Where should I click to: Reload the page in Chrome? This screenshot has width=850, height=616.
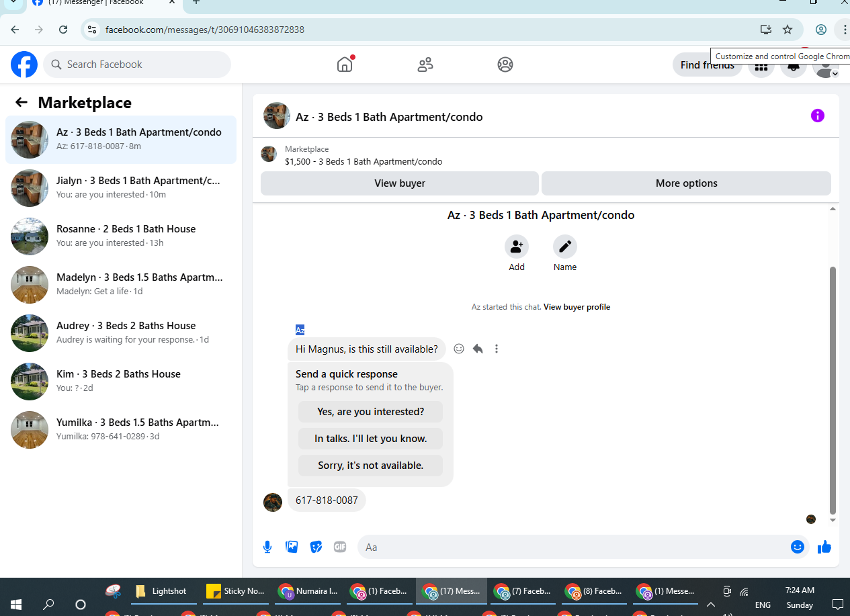point(63,30)
